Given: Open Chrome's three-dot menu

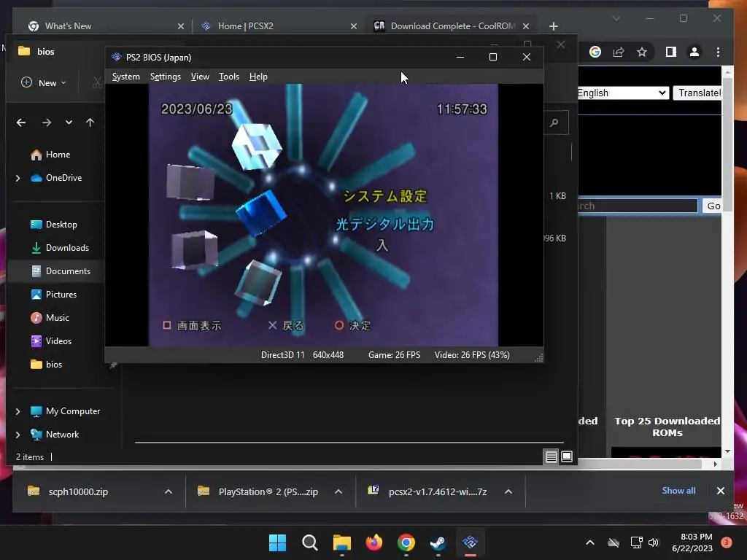Looking at the screenshot, I should click(718, 52).
